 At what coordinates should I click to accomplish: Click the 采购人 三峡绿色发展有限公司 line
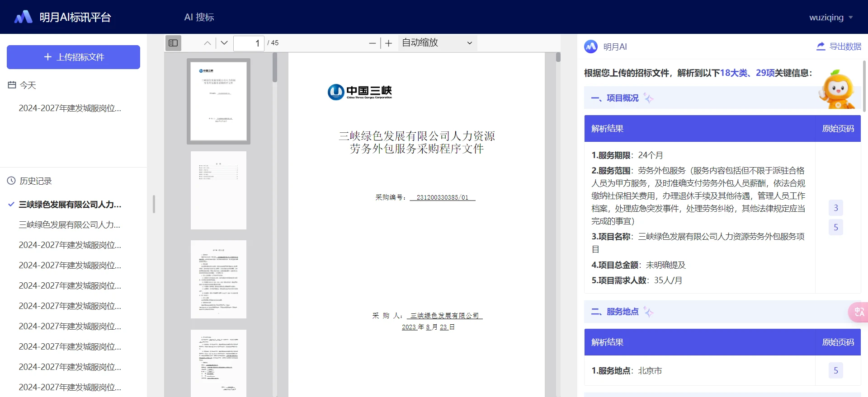tap(427, 316)
